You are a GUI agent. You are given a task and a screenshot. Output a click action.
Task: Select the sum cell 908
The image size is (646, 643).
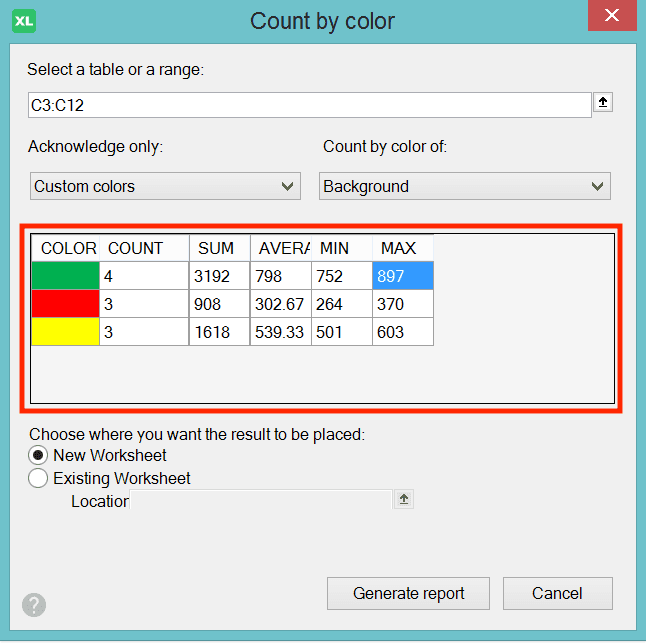220,304
